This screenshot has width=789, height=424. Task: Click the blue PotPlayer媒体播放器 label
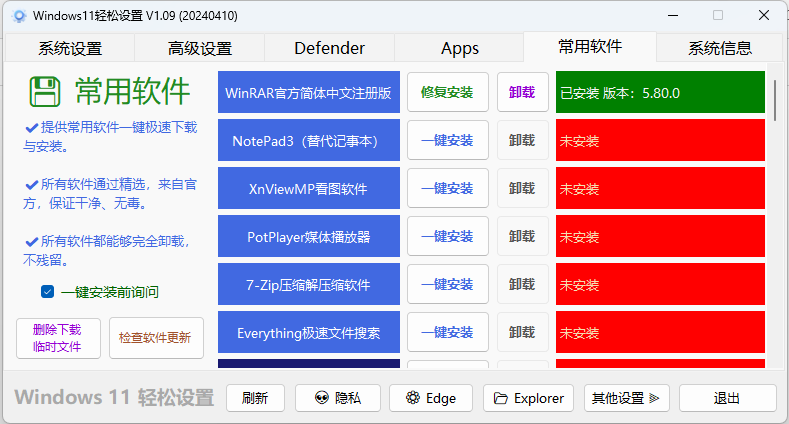click(308, 237)
